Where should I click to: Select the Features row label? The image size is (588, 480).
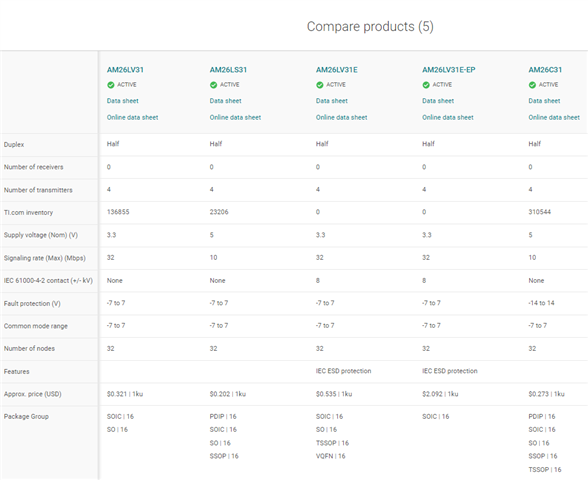point(16,372)
